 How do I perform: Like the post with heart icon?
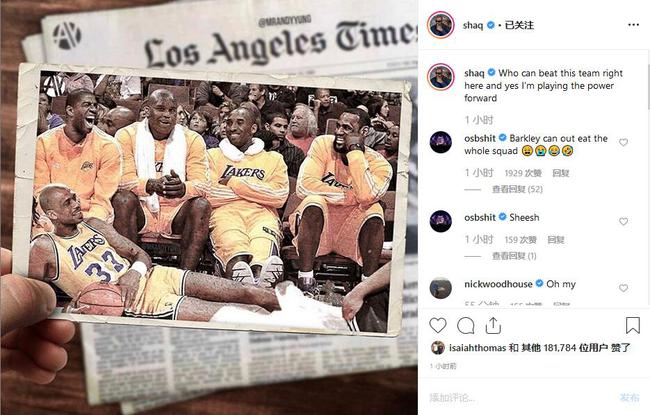point(437,326)
